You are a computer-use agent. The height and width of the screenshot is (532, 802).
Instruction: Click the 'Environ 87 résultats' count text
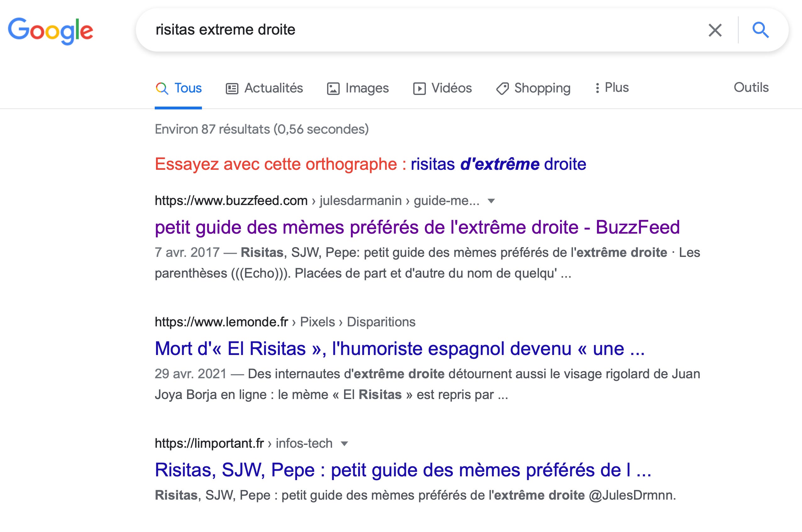pyautogui.click(x=262, y=129)
